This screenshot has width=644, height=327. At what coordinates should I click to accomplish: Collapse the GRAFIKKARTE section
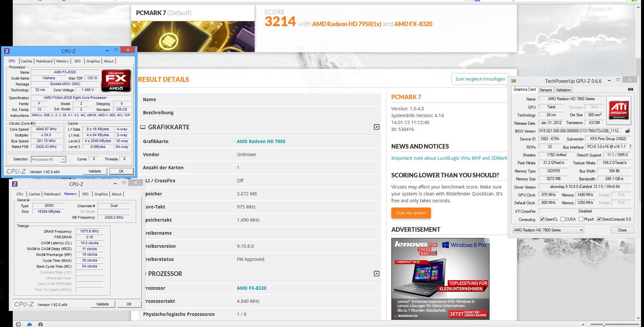click(376, 127)
